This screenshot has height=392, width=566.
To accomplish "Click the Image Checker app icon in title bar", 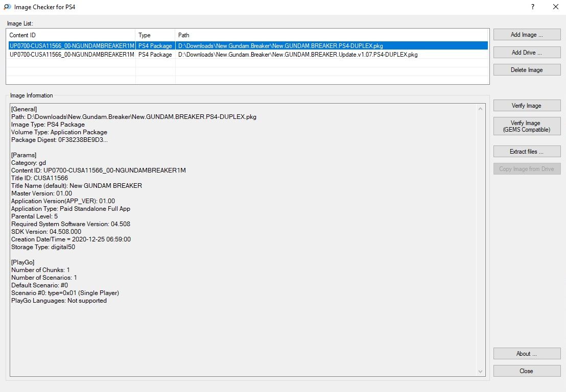I will 7,7.
